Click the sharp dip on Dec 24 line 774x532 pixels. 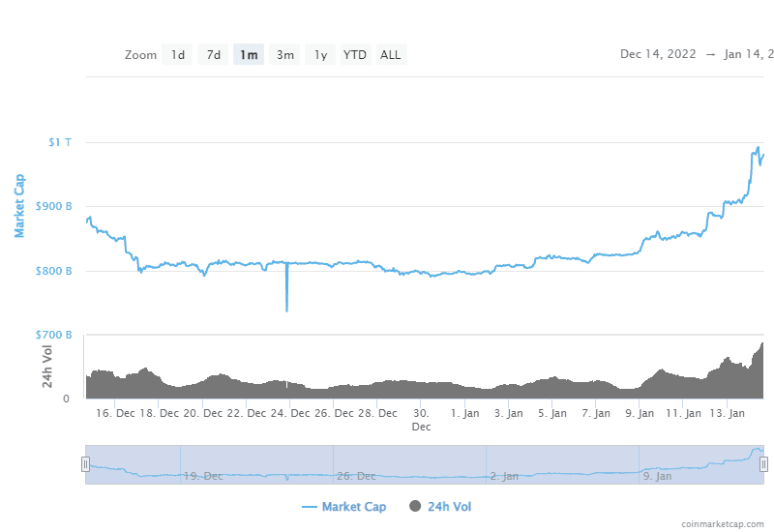(x=286, y=308)
